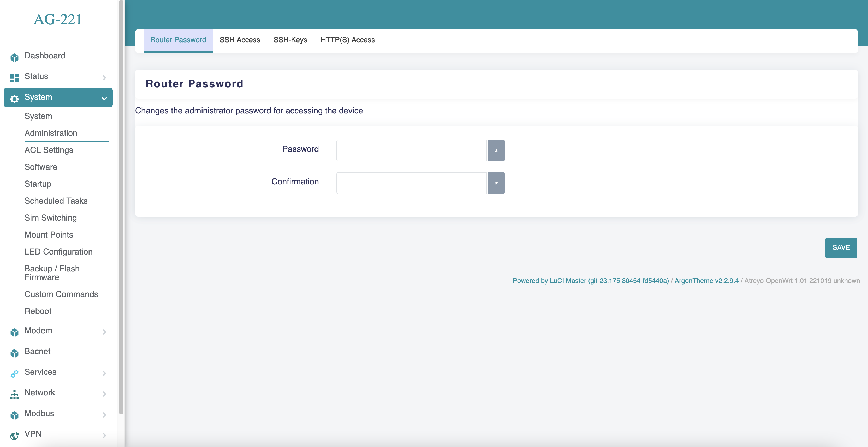The width and height of the screenshot is (868, 447).
Task: Collapse the System menu chevron
Action: pyautogui.click(x=104, y=98)
